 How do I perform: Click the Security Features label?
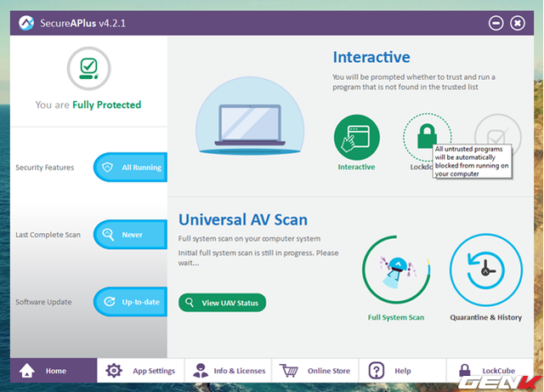click(45, 168)
